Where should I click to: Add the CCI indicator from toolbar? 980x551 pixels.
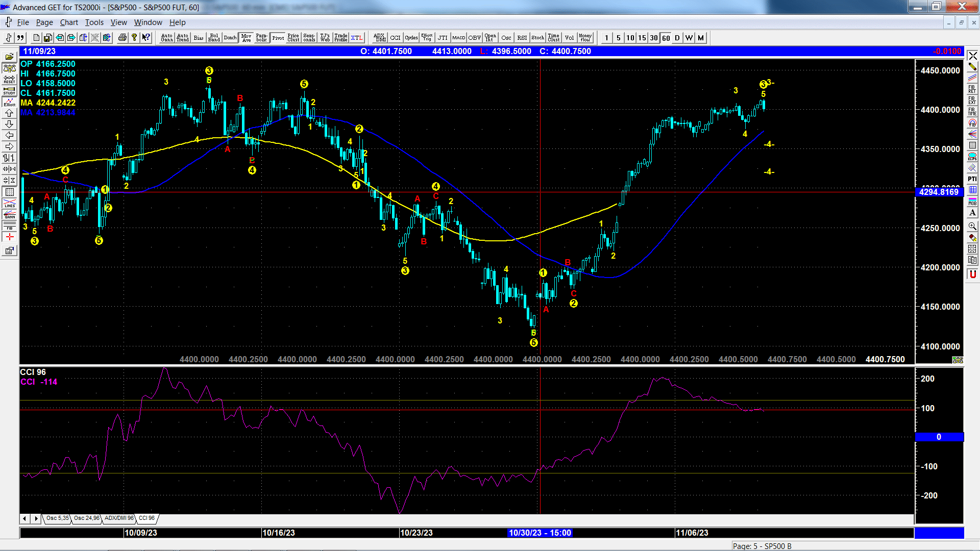click(x=395, y=38)
